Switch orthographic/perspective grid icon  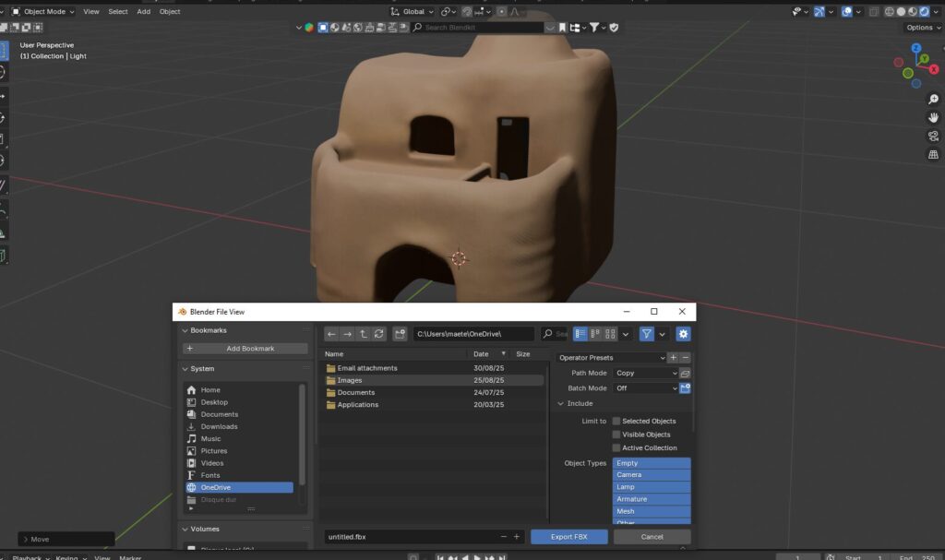[x=933, y=155]
